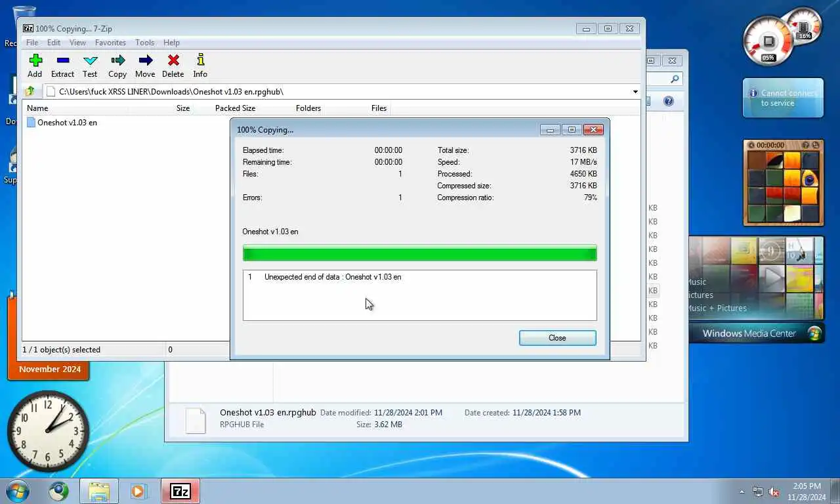Click the analog clock gadget
This screenshot has width=840, height=504.
click(x=49, y=431)
